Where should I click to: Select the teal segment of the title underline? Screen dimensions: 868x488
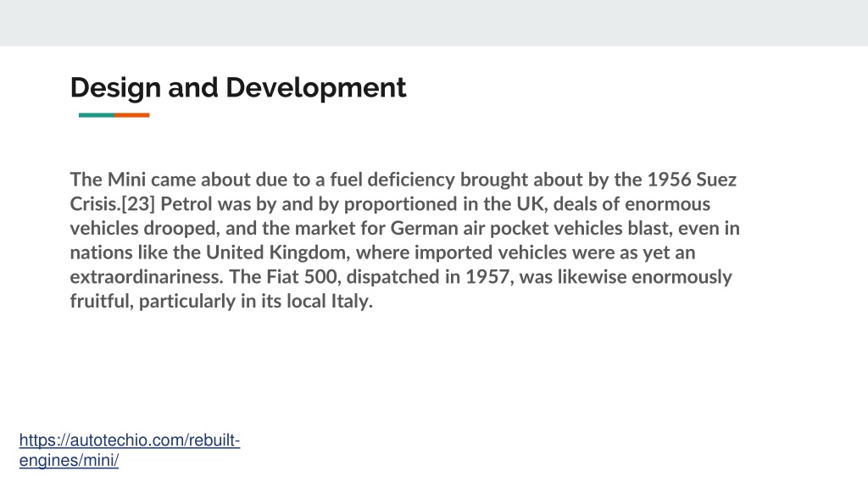pos(97,115)
